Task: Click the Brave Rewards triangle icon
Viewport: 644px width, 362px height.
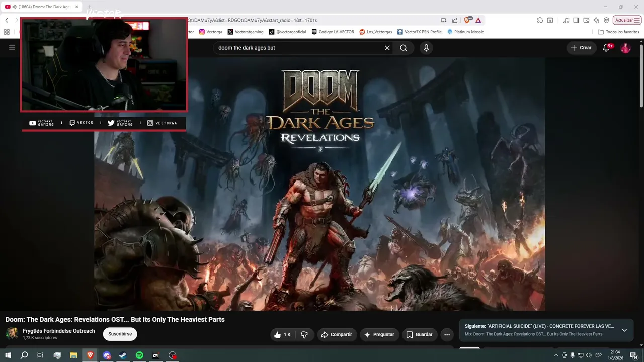Action: pos(478,20)
